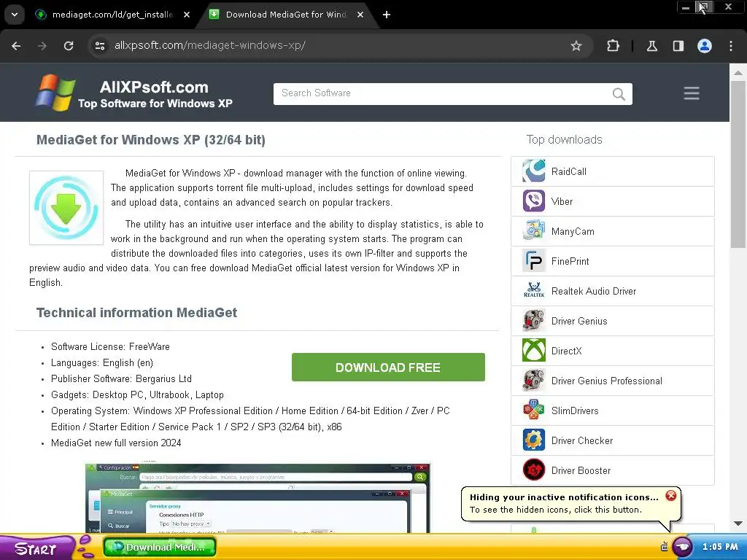Go forward in browser history
The width and height of the screenshot is (747, 560).
[x=42, y=46]
